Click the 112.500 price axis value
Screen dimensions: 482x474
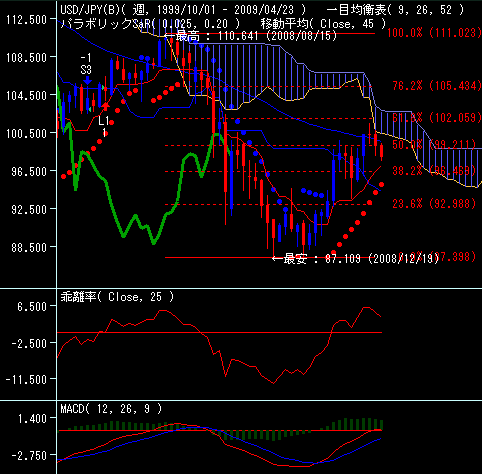coord(27,20)
